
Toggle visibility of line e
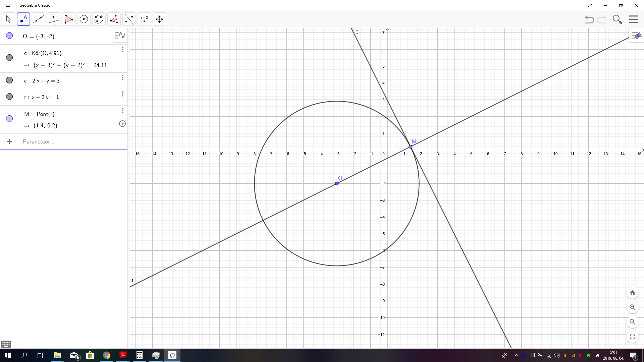pyautogui.click(x=9, y=80)
